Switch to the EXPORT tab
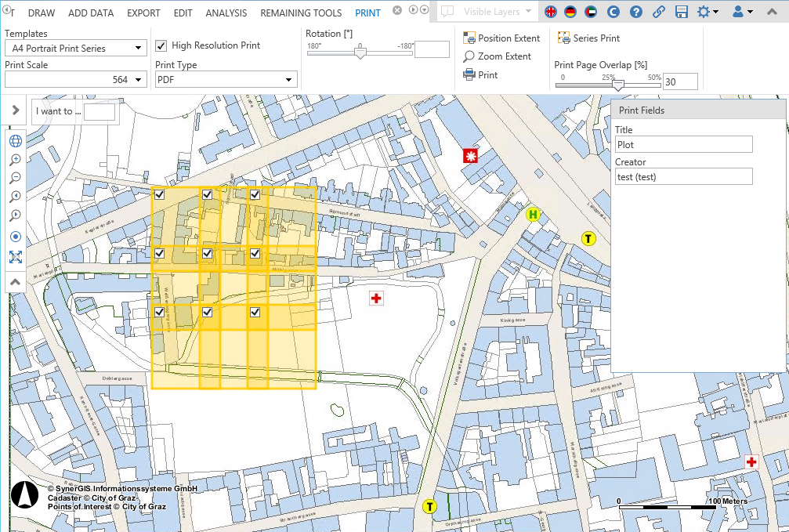 coord(143,13)
